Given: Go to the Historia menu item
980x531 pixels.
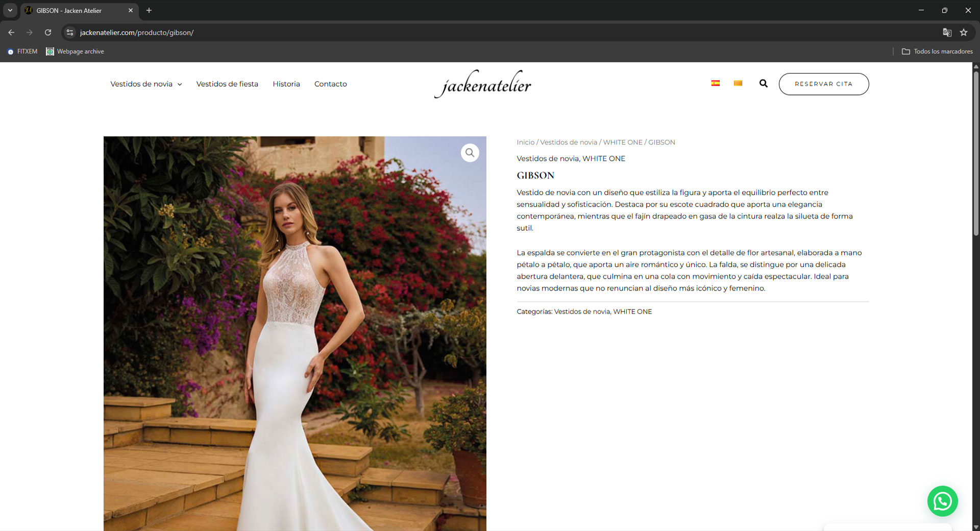Looking at the screenshot, I should pos(286,84).
